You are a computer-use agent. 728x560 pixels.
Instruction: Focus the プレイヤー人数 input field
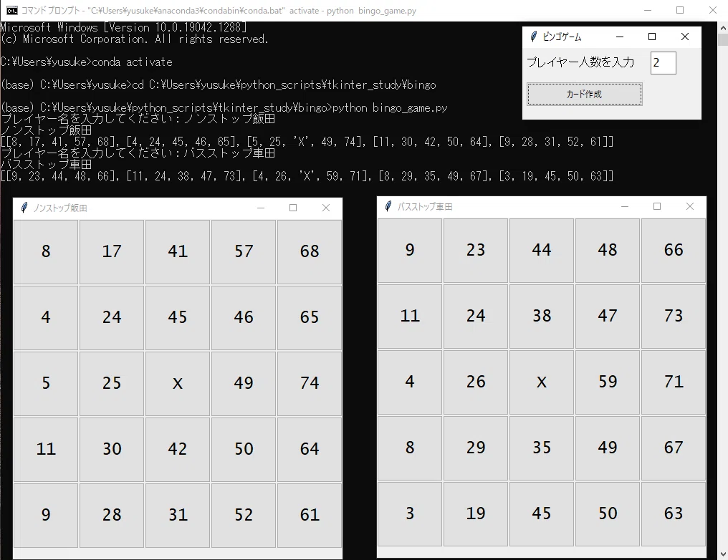coord(663,62)
